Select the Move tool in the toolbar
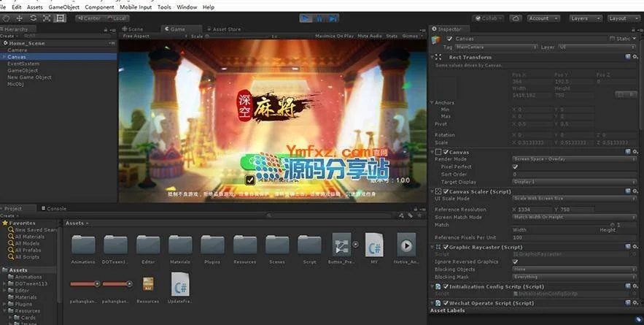 coord(19,18)
